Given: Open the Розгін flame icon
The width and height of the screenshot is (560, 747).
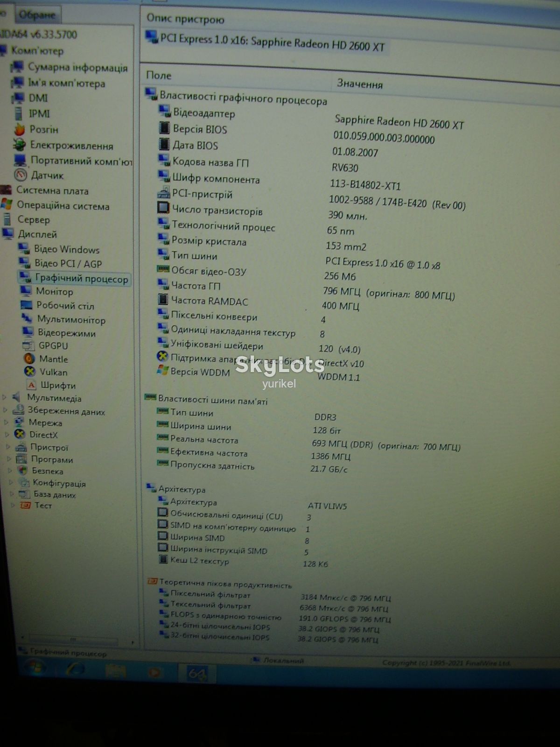Looking at the screenshot, I should point(20,129).
